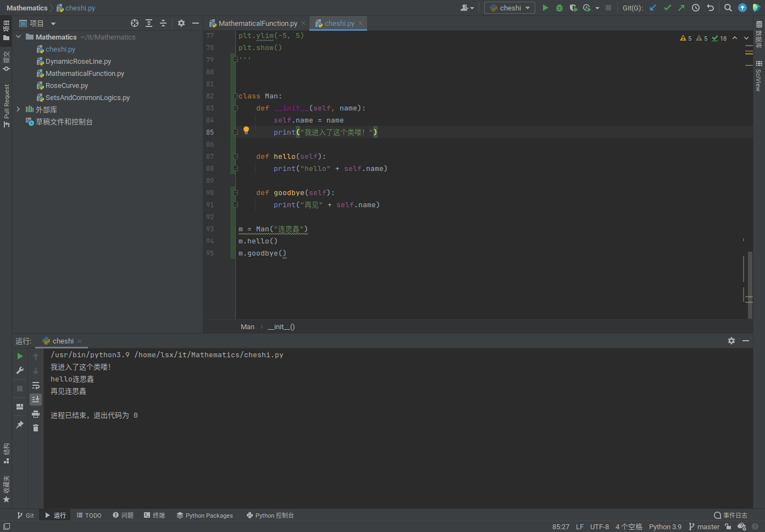The image size is (765, 532).
Task: Open IDE update notification icon
Action: click(742, 8)
